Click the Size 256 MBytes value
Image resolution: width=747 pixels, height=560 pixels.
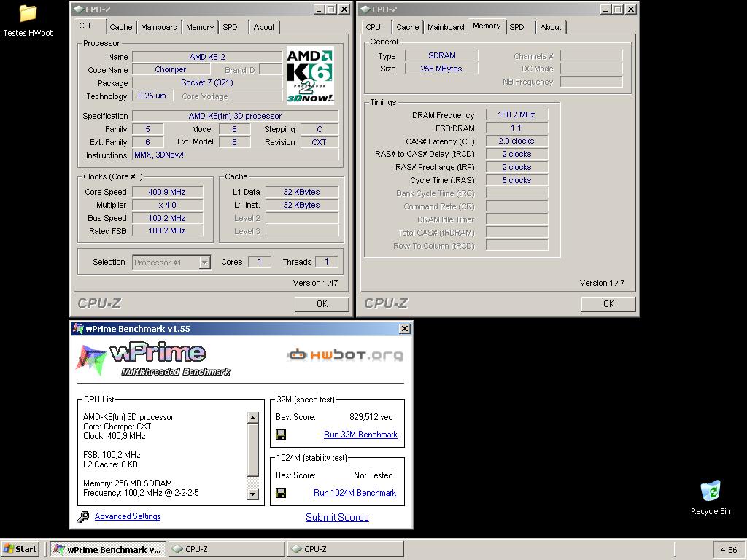tap(441, 69)
